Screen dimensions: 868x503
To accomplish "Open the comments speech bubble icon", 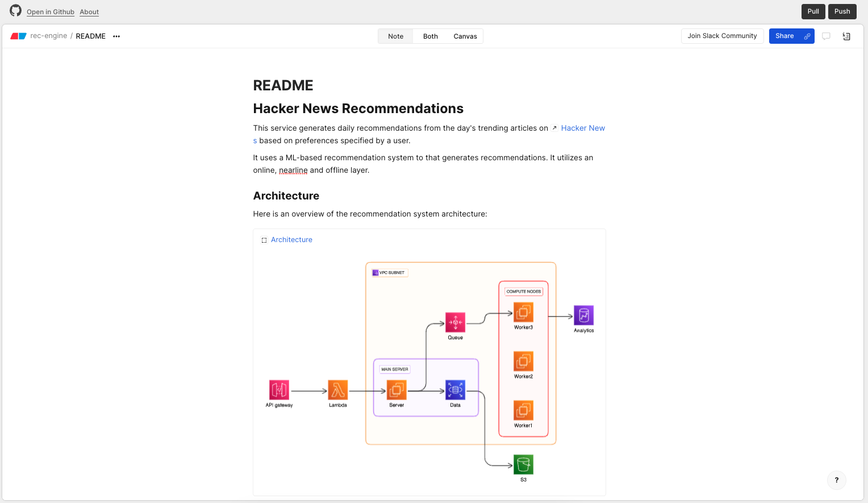I will click(827, 36).
